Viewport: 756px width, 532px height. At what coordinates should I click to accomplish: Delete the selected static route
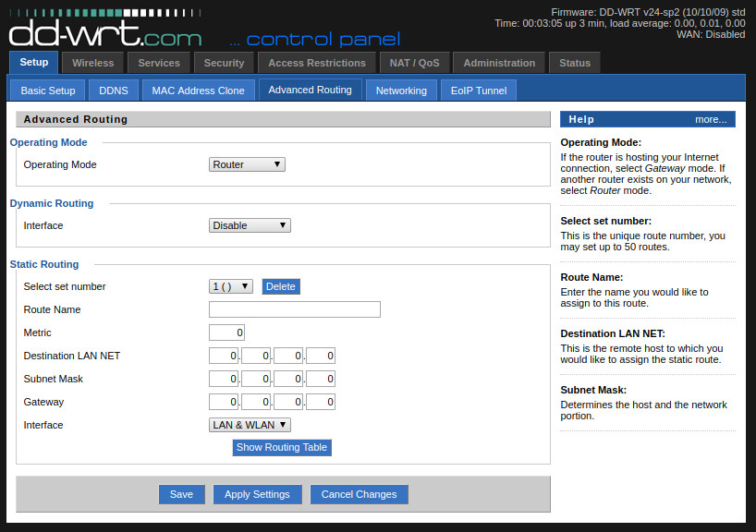point(281,286)
